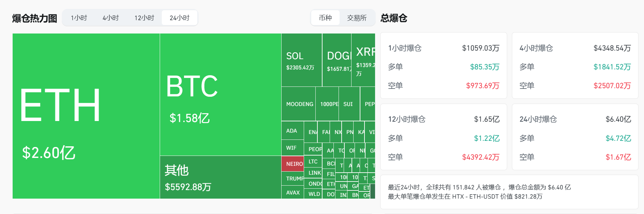Select the WLD tile
644x214 pixels.
[313, 194]
